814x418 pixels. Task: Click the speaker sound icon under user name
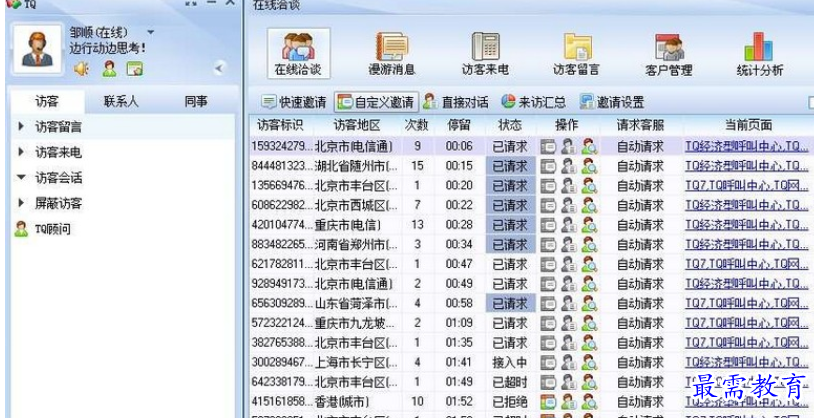coord(81,69)
